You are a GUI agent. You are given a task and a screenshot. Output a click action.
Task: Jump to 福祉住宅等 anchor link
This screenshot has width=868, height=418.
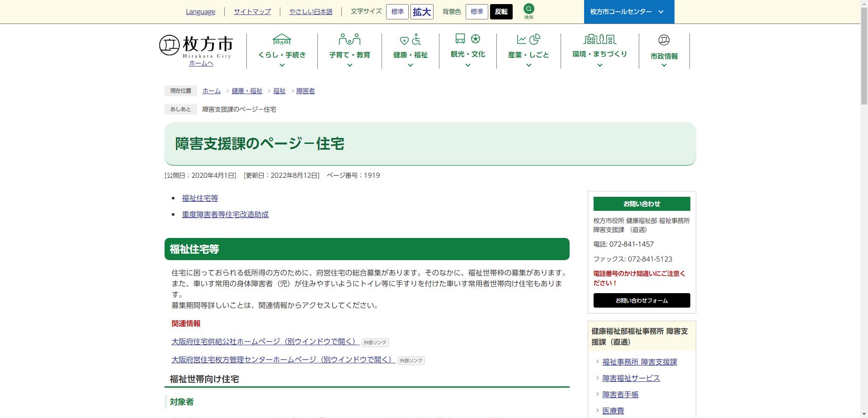pos(200,198)
